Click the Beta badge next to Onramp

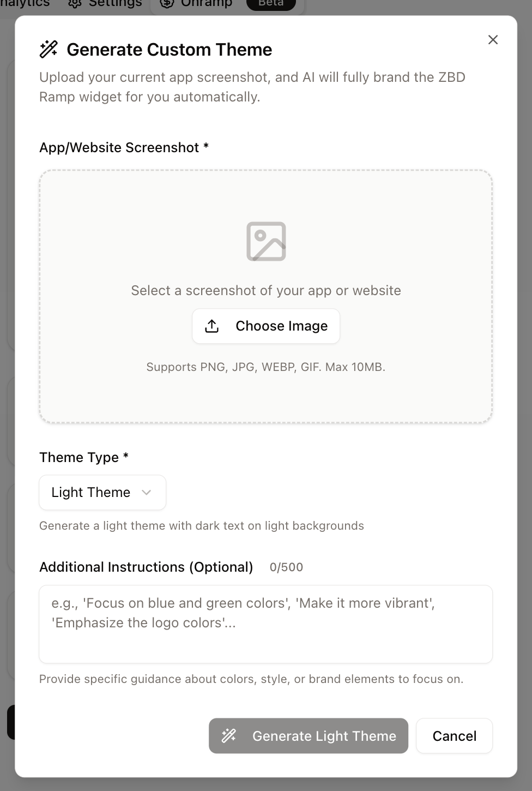[271, 4]
